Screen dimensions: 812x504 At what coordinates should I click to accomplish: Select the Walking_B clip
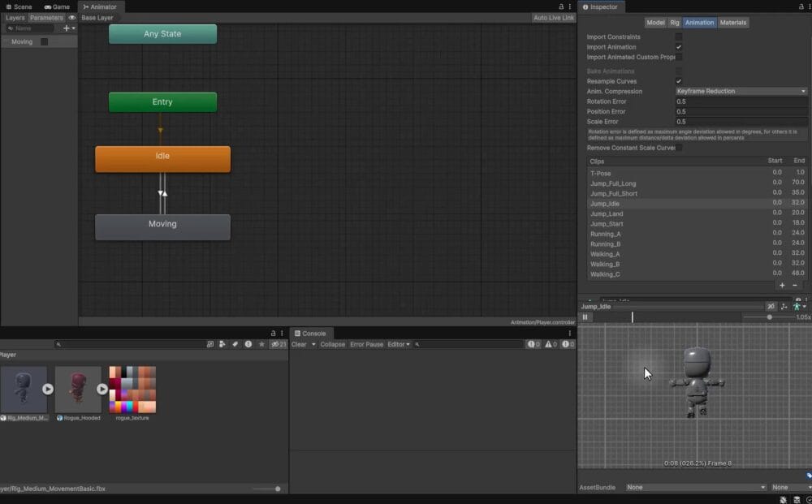[697, 265]
